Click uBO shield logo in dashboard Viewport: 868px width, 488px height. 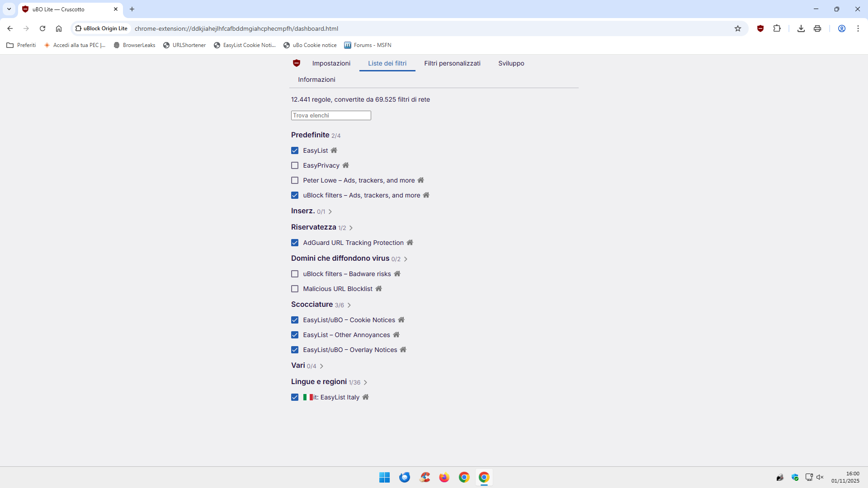[297, 63]
